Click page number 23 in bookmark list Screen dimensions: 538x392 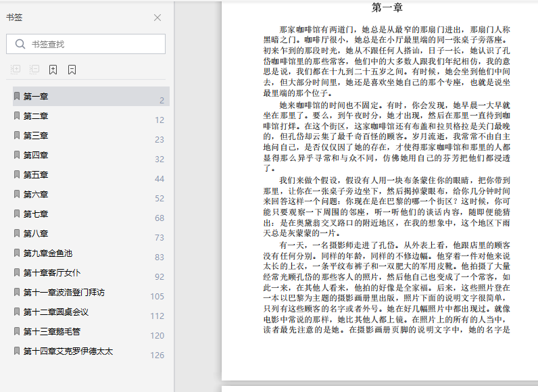point(160,140)
